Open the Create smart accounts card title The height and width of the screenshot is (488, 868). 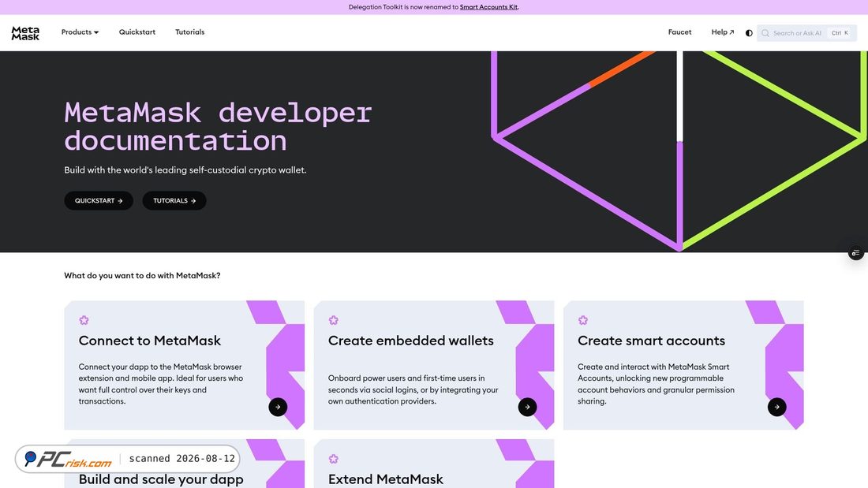pos(651,341)
